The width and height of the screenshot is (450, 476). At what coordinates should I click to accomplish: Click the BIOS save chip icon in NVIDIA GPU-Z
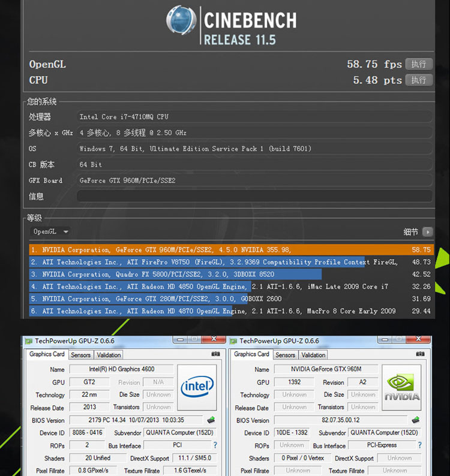(416, 420)
